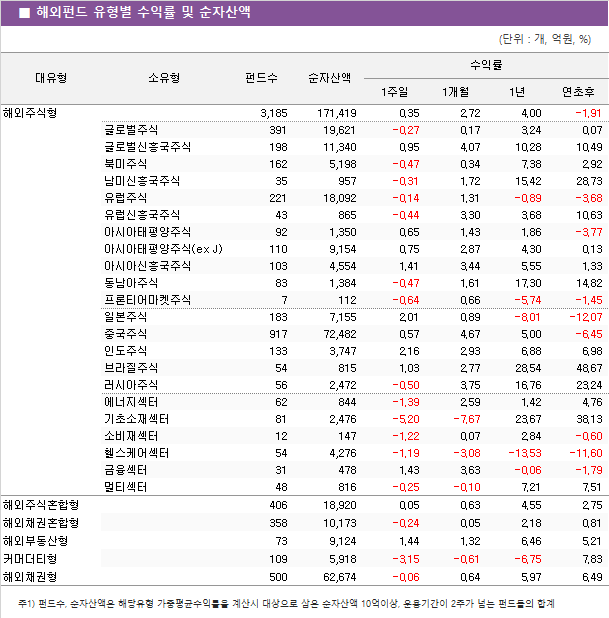609x618 pixels.
Task: Select the 해외주식혼합형 row label
Action: pyautogui.click(x=41, y=505)
